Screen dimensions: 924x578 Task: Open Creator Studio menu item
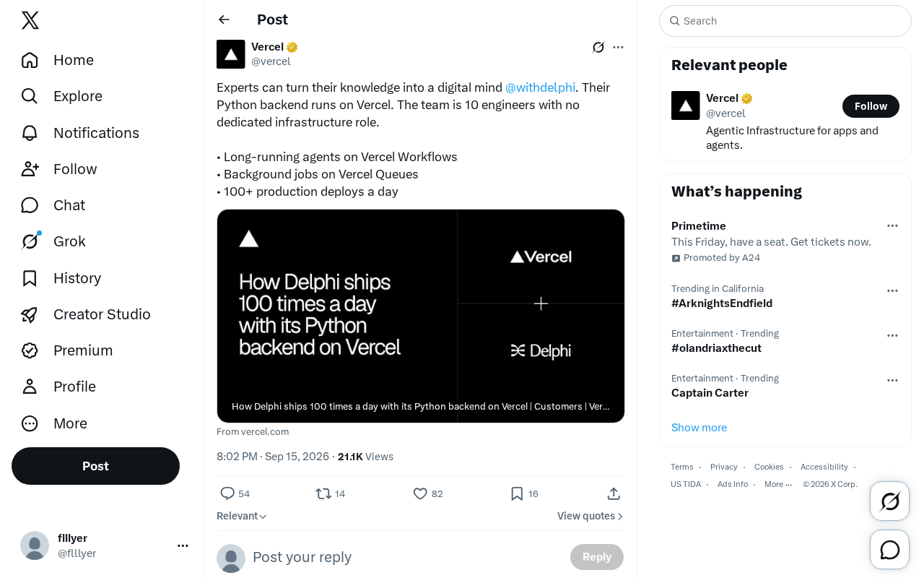coord(85,314)
